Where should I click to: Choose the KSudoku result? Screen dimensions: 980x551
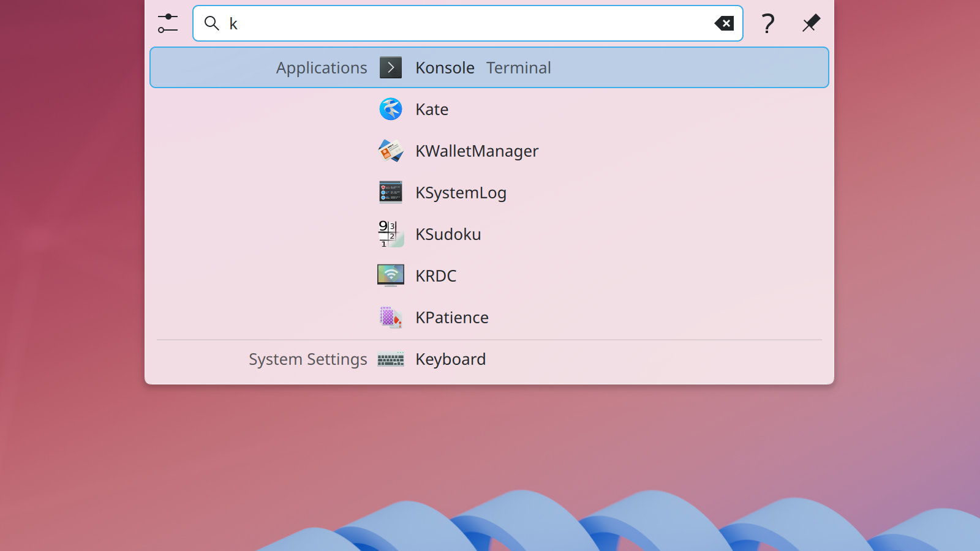448,234
